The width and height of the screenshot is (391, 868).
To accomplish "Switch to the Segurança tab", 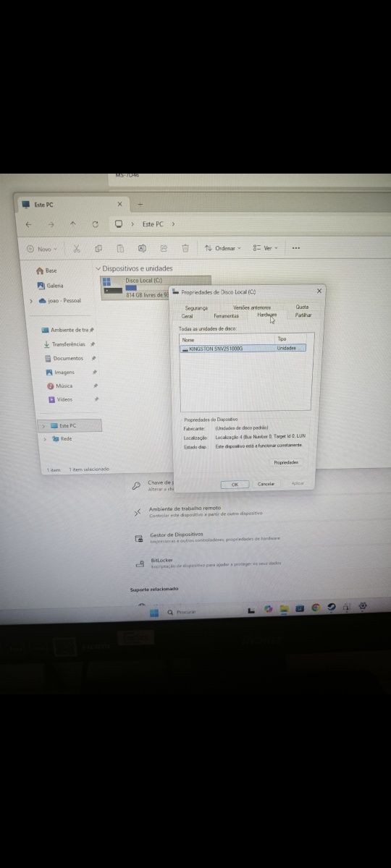I will pyautogui.click(x=196, y=308).
